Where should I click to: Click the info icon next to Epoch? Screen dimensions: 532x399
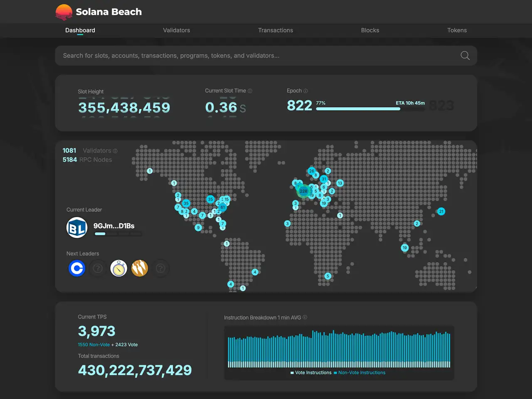point(306,91)
